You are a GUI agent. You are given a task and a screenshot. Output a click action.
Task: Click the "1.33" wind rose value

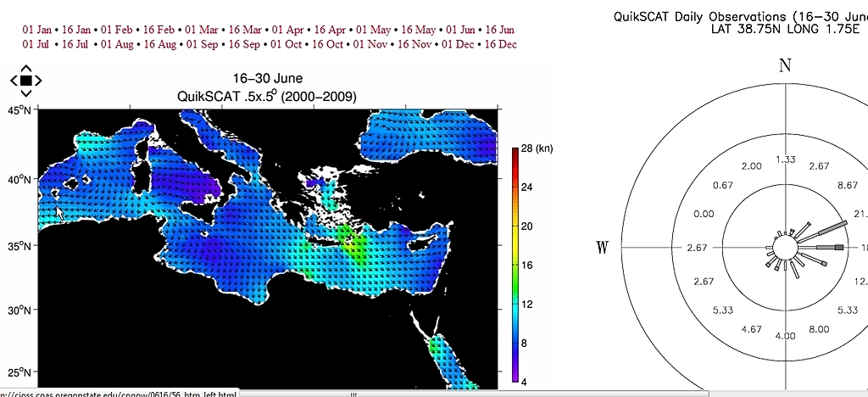[786, 159]
